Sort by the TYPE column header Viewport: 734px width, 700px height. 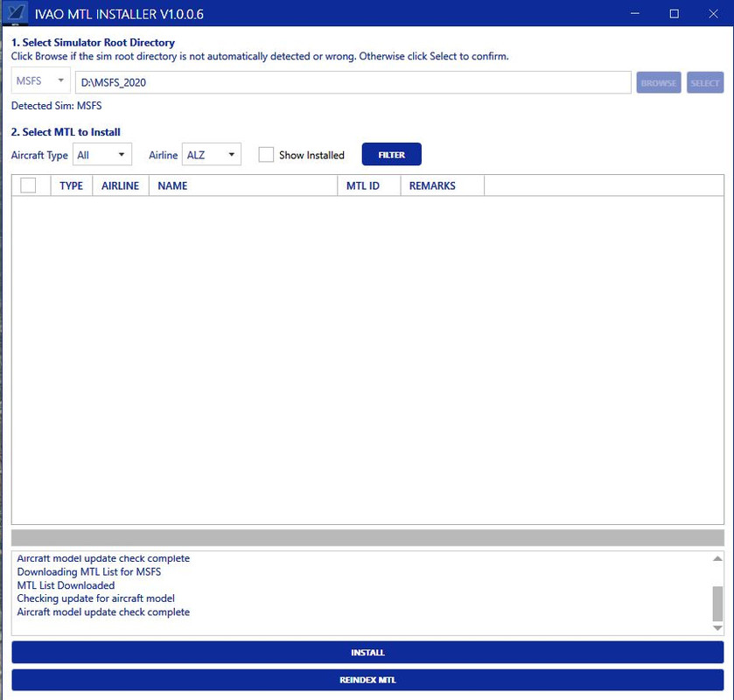[71, 185]
